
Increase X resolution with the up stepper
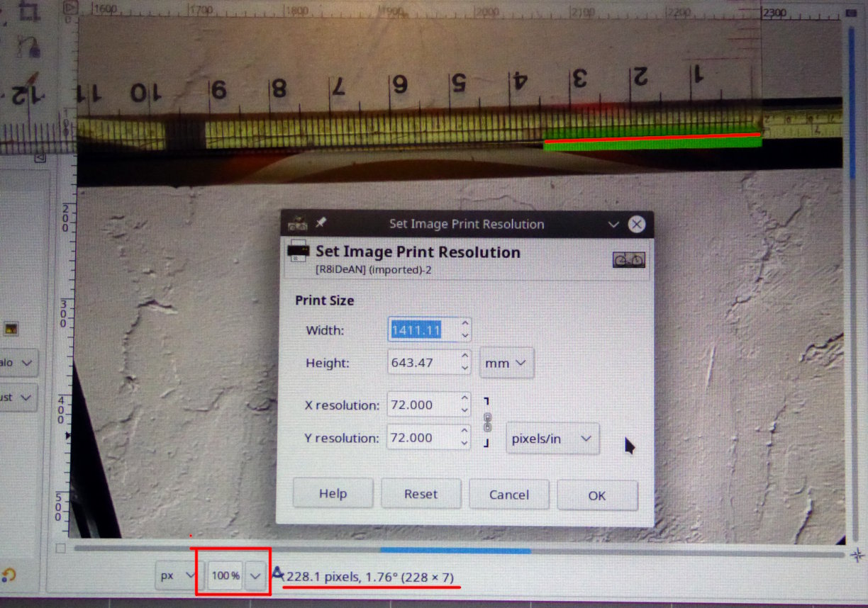[464, 399]
